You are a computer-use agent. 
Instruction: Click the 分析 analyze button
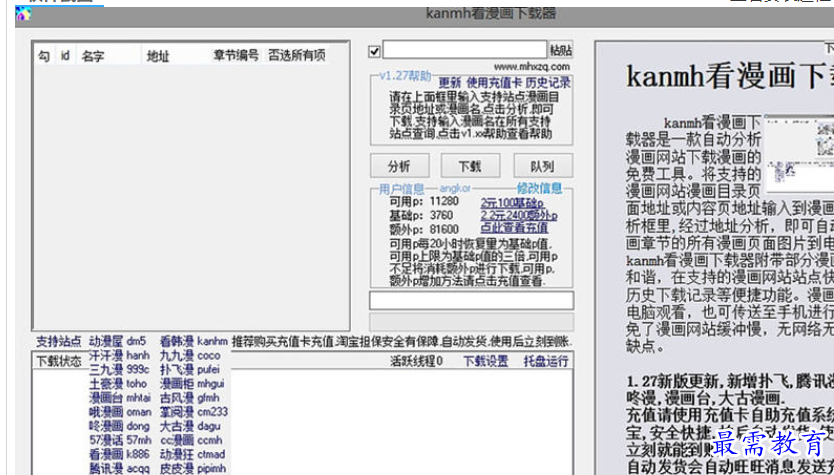[x=399, y=166]
